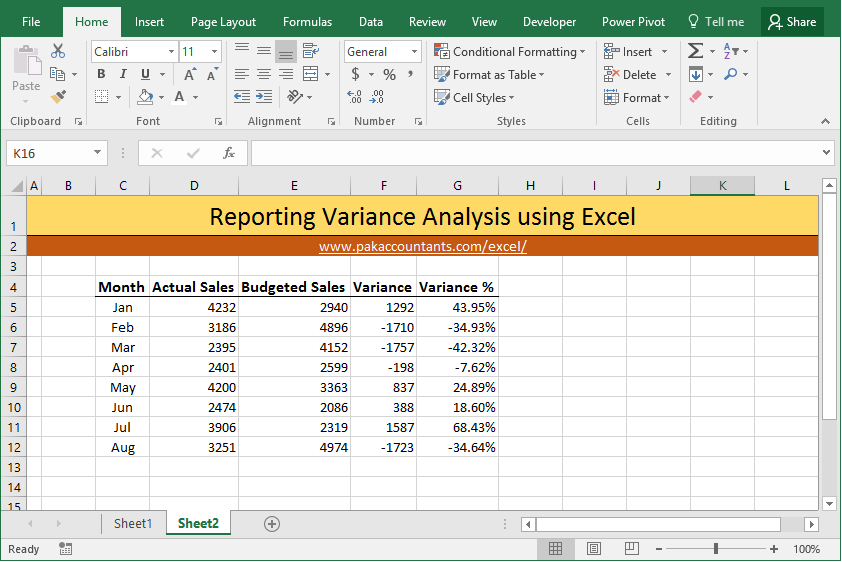The height and width of the screenshot is (562, 842).
Task: Click the Increase Decimal icon
Action: [354, 97]
